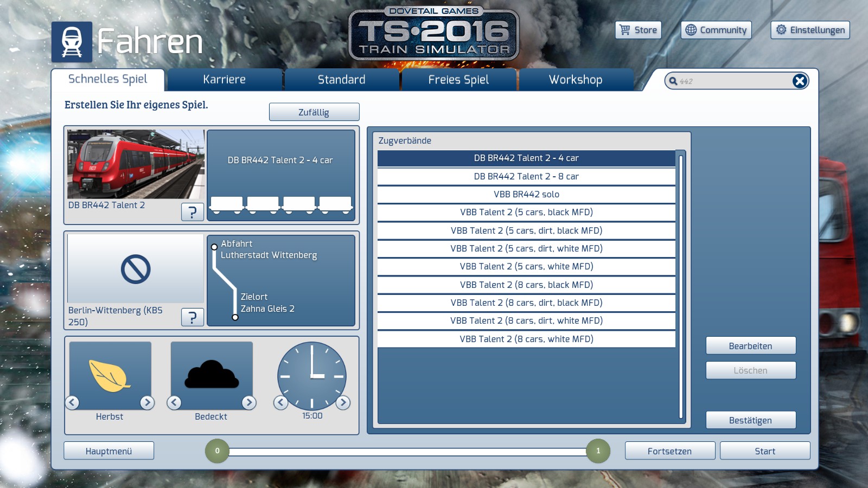Open the Community globe icon
The width and height of the screenshot is (868, 488).
(691, 30)
